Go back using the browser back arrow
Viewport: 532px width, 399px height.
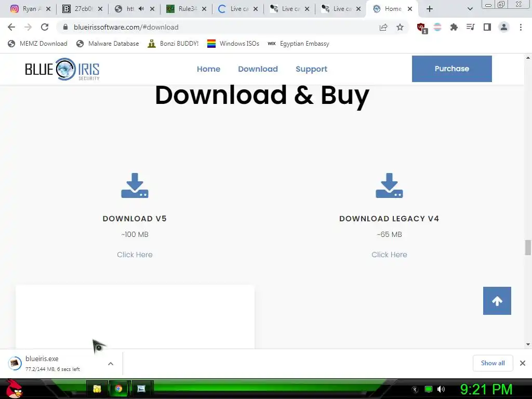click(x=11, y=27)
